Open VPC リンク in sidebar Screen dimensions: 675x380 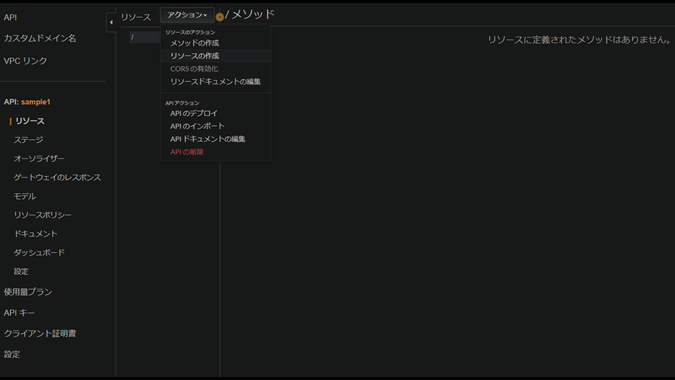click(x=25, y=61)
